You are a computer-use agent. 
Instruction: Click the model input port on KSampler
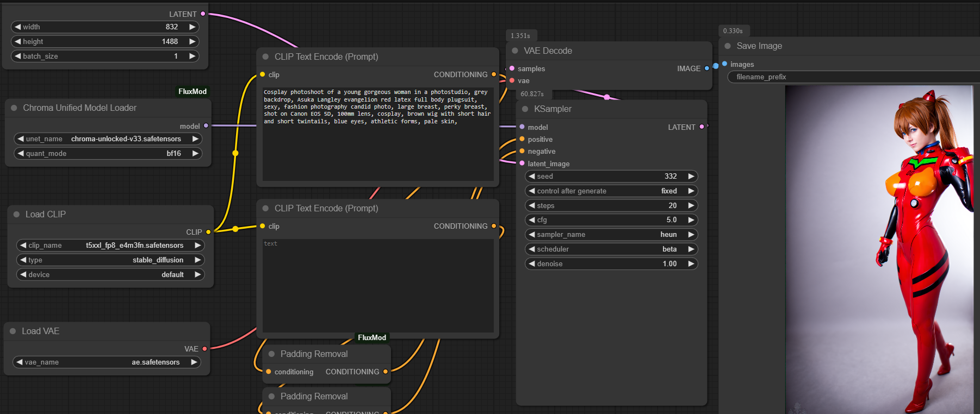pyautogui.click(x=522, y=127)
